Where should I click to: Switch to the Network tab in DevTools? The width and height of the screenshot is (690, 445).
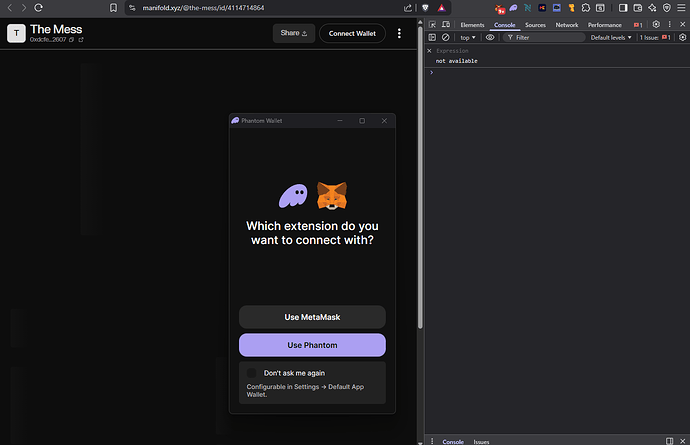(567, 24)
